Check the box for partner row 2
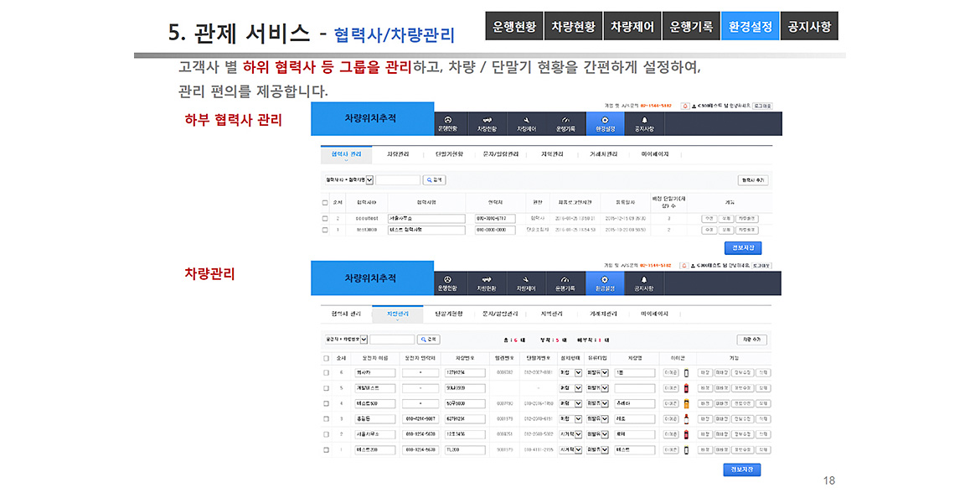Viewport: 980px width, 493px height. [x=325, y=218]
